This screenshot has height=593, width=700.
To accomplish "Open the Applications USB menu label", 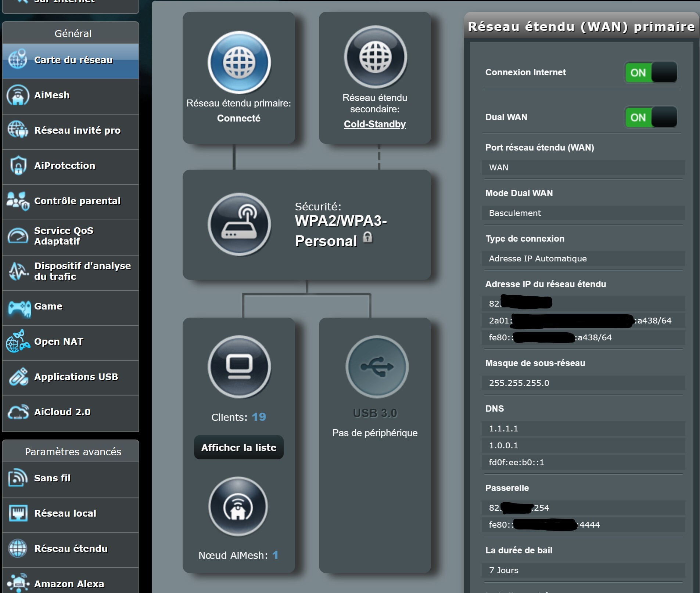I will [76, 377].
